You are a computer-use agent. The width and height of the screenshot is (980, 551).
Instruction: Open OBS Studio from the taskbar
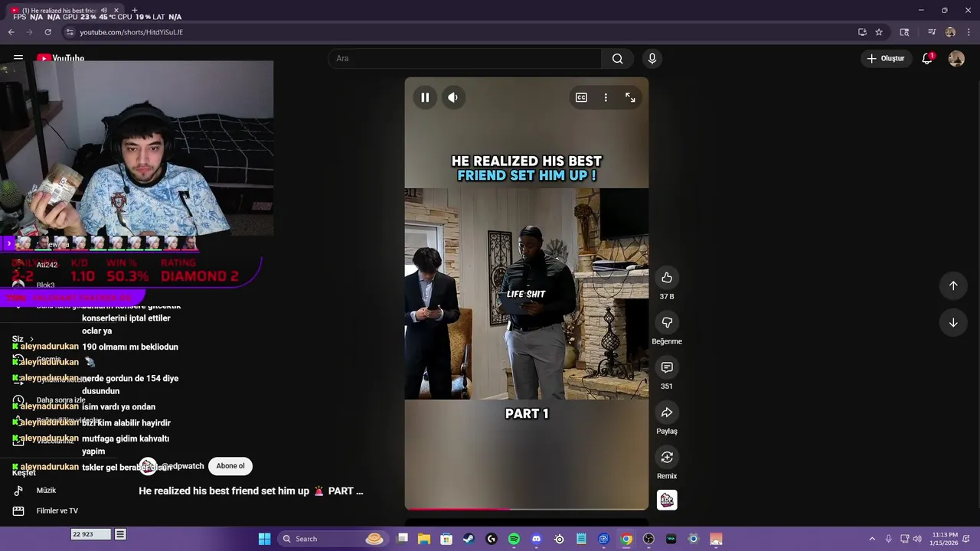click(x=648, y=539)
